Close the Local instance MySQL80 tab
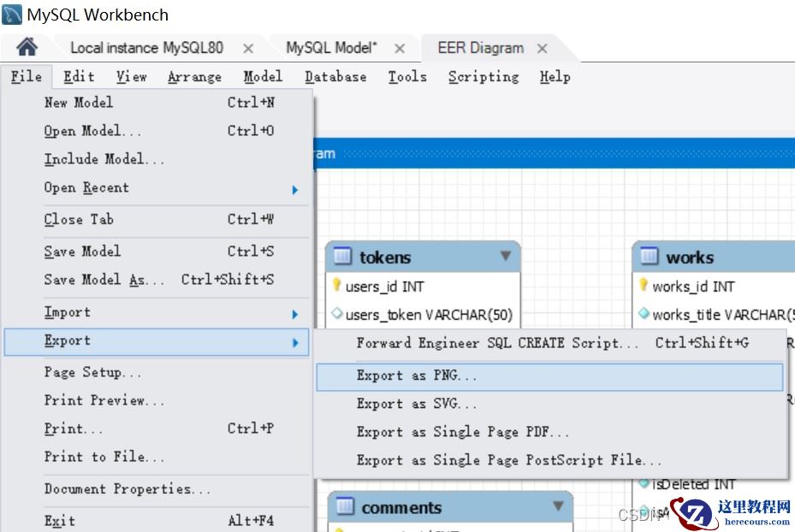The height and width of the screenshot is (532, 795). click(248, 49)
